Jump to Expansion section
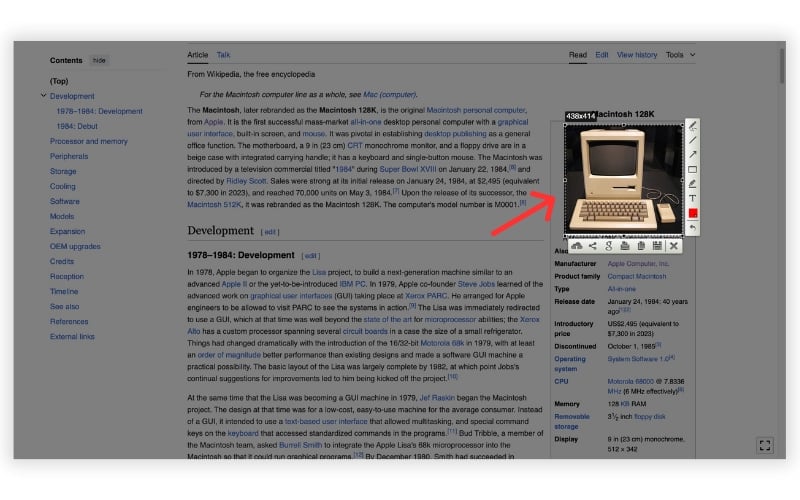The width and height of the screenshot is (800, 500). pos(67,231)
